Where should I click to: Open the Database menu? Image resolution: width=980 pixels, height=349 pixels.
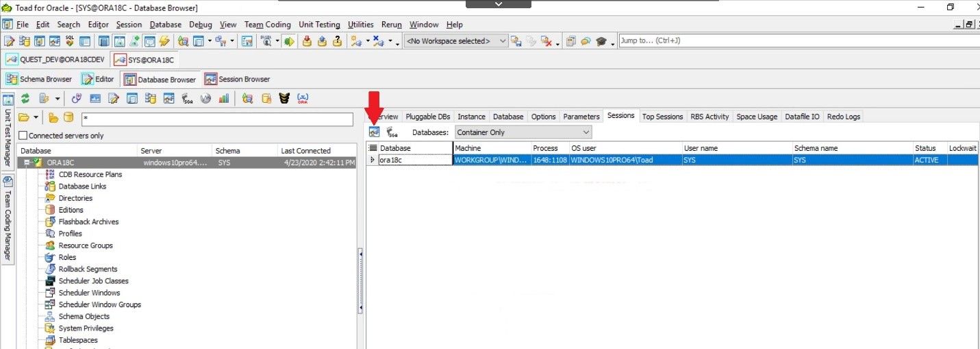tap(166, 25)
